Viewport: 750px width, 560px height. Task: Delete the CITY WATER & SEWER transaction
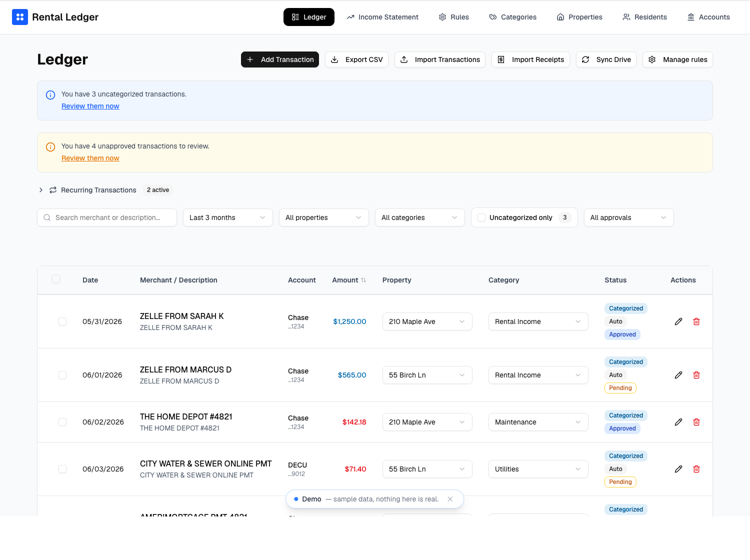[696, 469]
